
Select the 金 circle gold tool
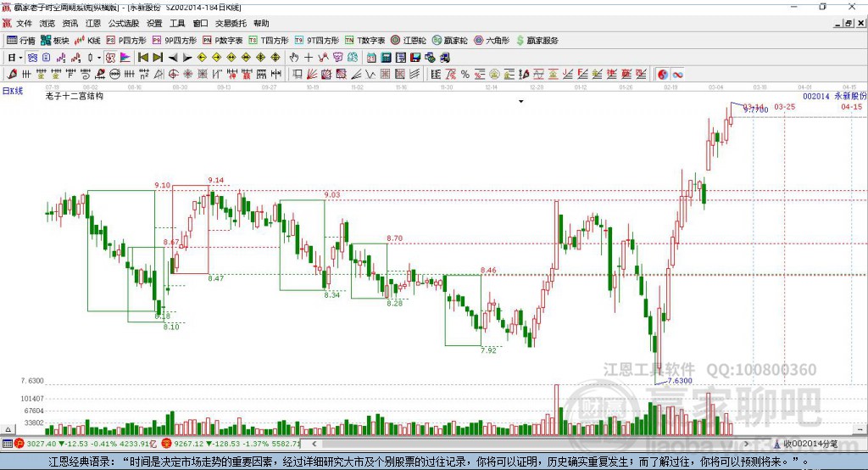(494, 74)
